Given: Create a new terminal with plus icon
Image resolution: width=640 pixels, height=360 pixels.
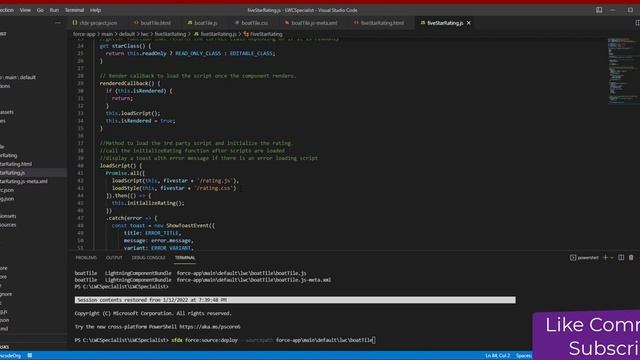Looking at the screenshot, I should click(605, 258).
